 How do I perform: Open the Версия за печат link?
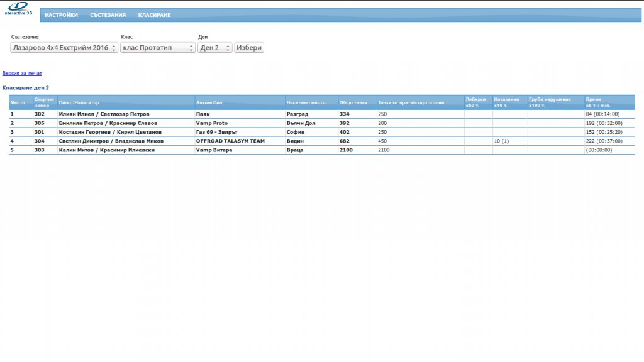[22, 73]
